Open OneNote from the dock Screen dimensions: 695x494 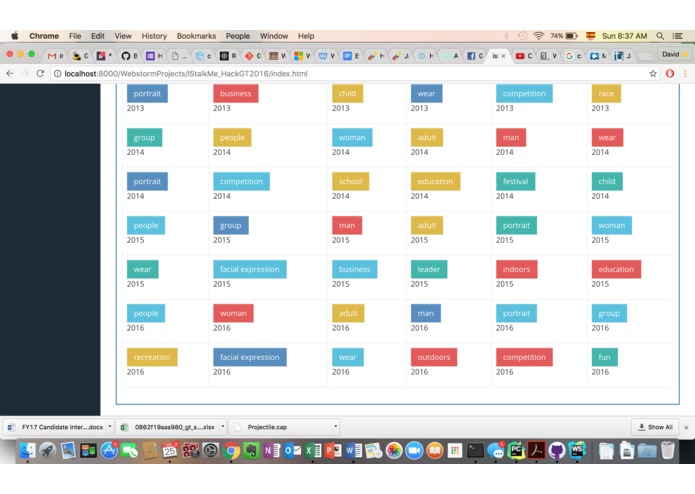coord(272,451)
